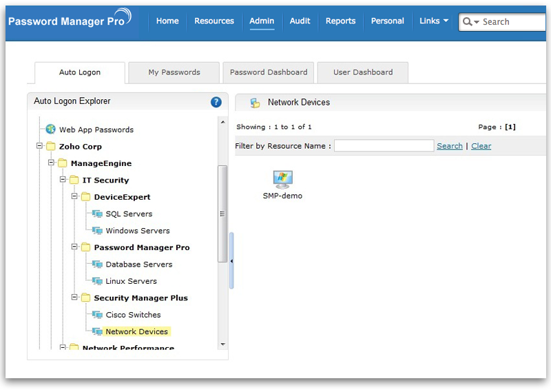
Task: Select Database Servers in the tree
Action: tap(139, 265)
